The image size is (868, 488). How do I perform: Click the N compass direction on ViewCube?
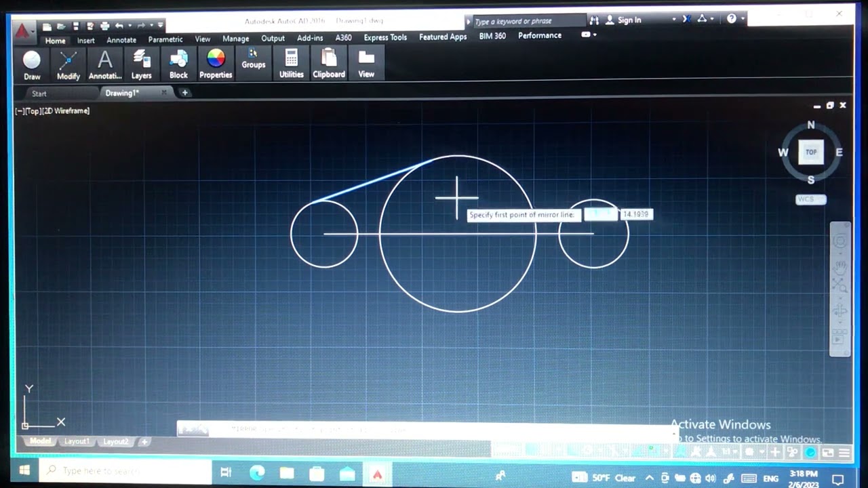click(x=811, y=125)
